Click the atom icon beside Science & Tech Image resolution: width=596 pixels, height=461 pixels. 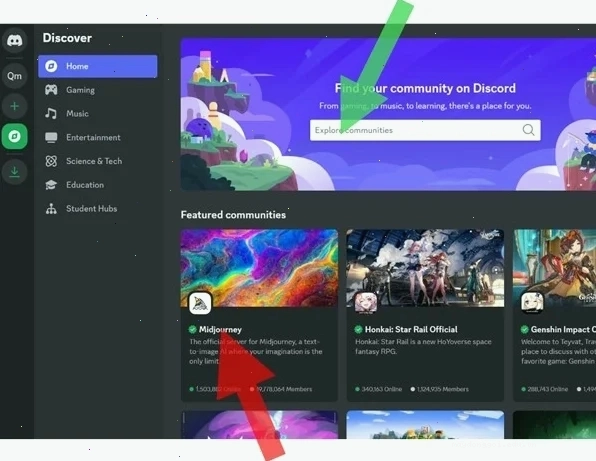pyautogui.click(x=51, y=161)
